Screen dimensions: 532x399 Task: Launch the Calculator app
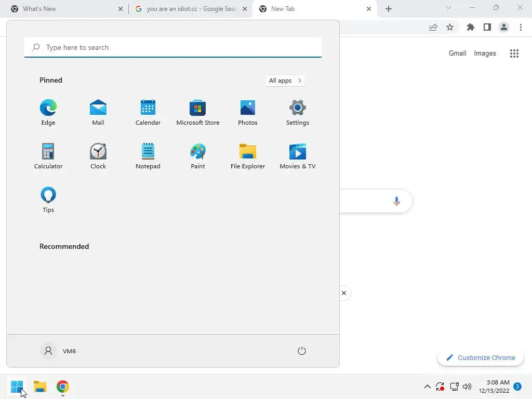click(48, 156)
